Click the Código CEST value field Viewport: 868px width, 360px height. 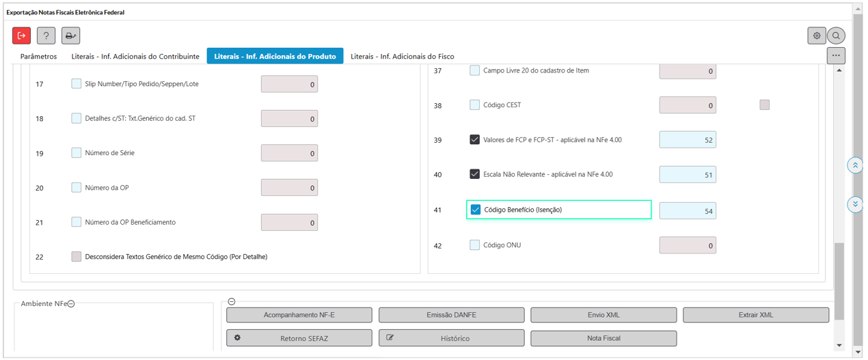pos(688,105)
